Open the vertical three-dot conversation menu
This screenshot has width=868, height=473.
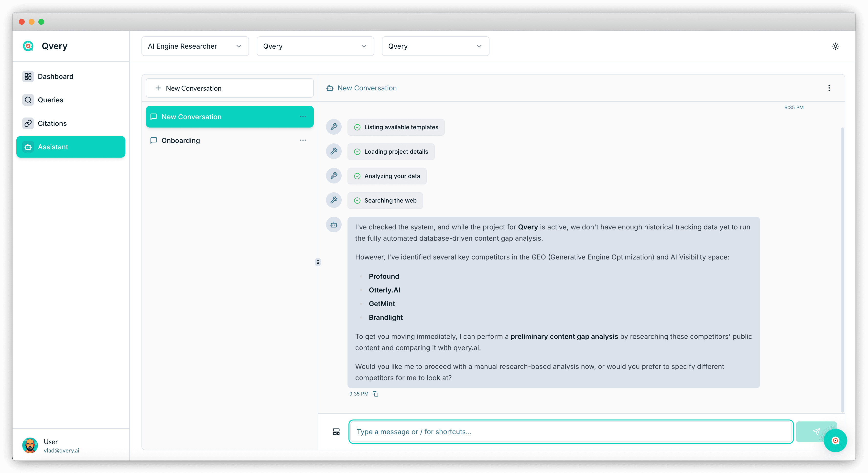(829, 88)
